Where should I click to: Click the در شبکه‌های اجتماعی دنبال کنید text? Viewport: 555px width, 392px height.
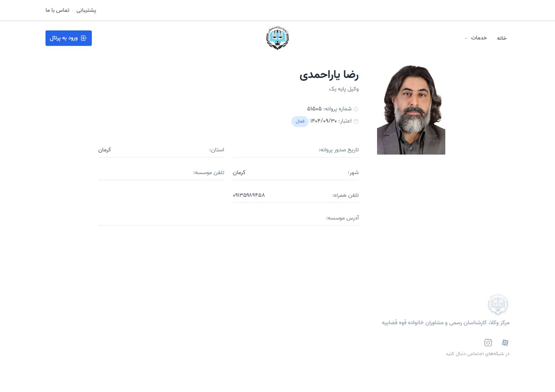477,353
